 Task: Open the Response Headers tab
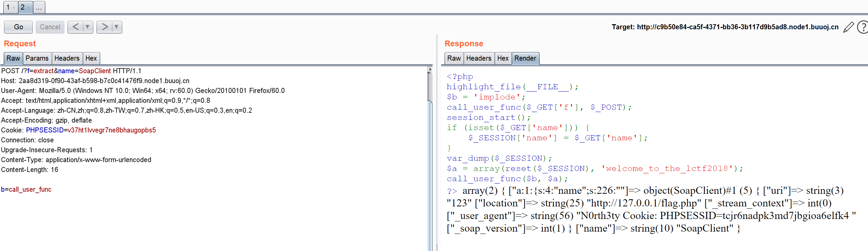479,58
